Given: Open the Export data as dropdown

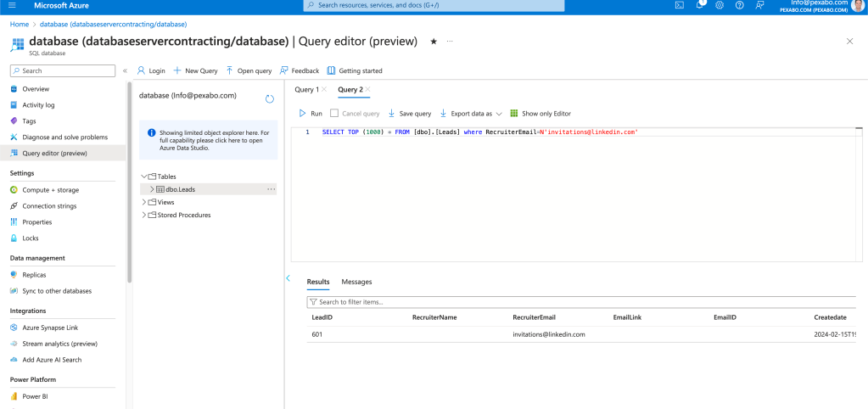Looking at the screenshot, I should pos(471,114).
